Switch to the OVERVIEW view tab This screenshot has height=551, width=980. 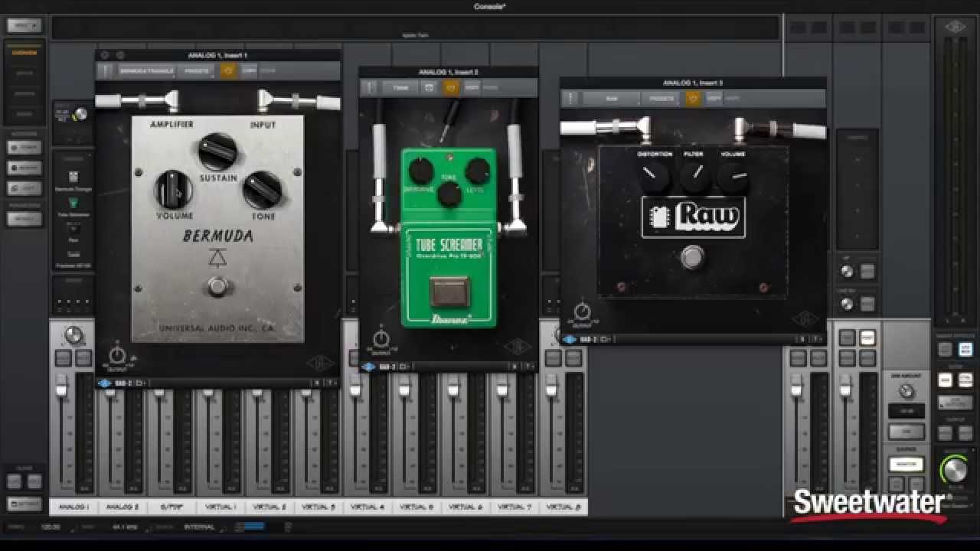[x=24, y=53]
